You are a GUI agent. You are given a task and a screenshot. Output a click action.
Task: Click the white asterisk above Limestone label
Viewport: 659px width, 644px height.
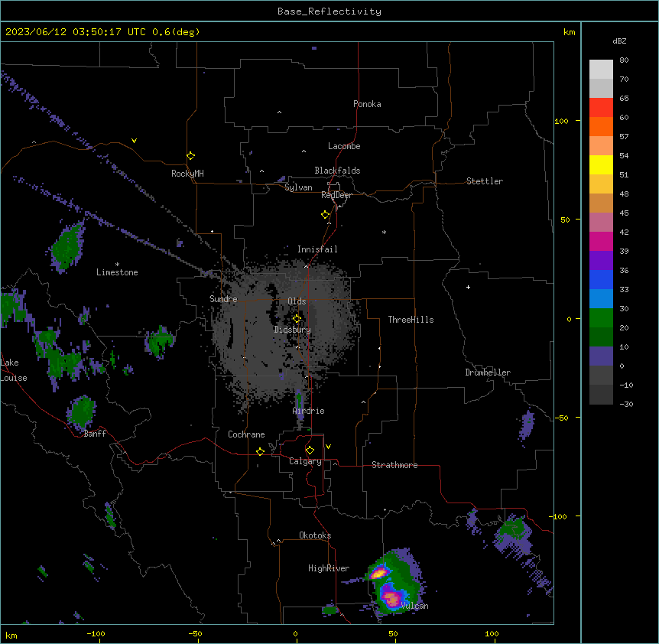(x=117, y=265)
